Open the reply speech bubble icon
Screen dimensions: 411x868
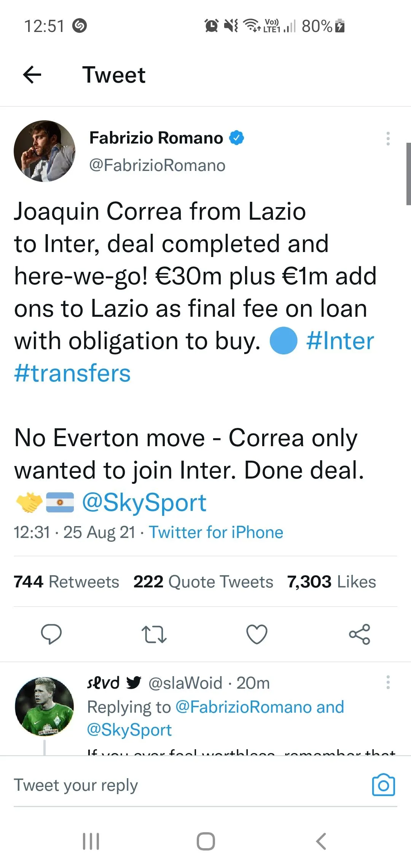tap(51, 634)
